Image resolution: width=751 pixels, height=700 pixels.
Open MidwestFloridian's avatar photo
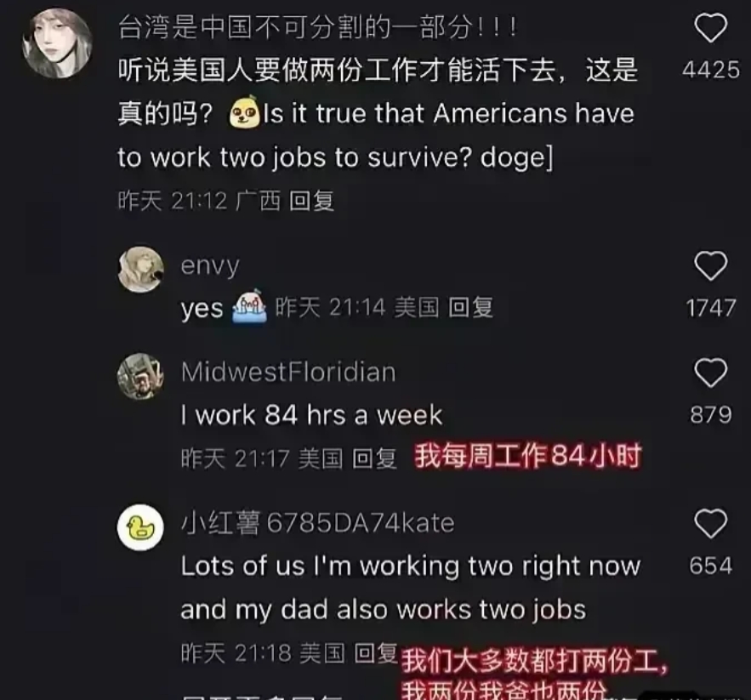pyautogui.click(x=140, y=376)
